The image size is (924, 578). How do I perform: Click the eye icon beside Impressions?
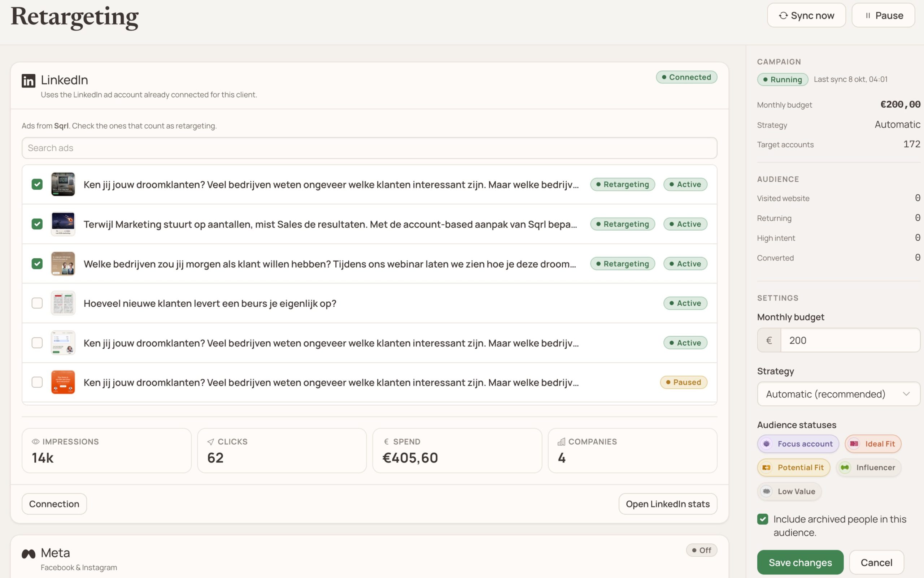tap(35, 441)
